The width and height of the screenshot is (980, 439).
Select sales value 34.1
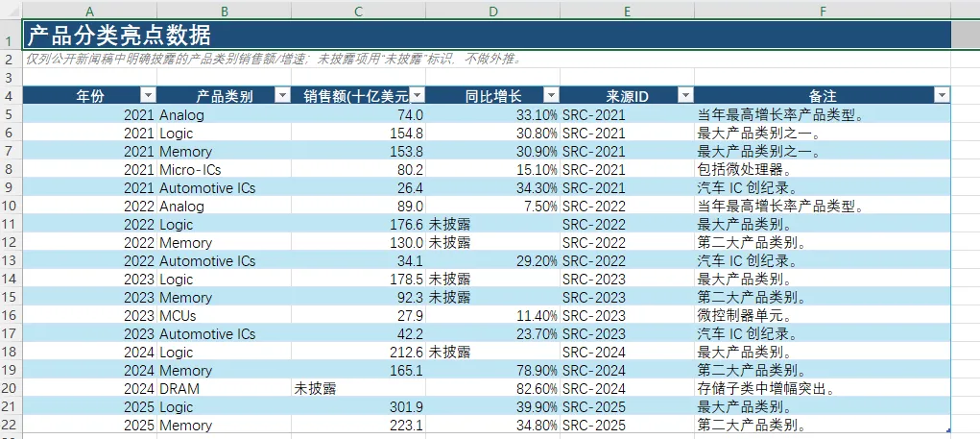358,260
